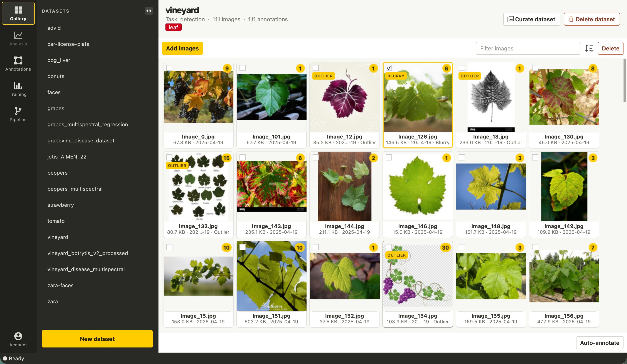The image size is (627, 364).
Task: Open the Pipeline section
Action: [18, 114]
